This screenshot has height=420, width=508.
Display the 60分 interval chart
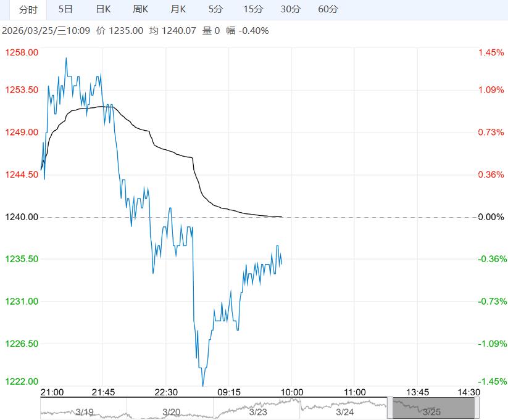coord(328,9)
